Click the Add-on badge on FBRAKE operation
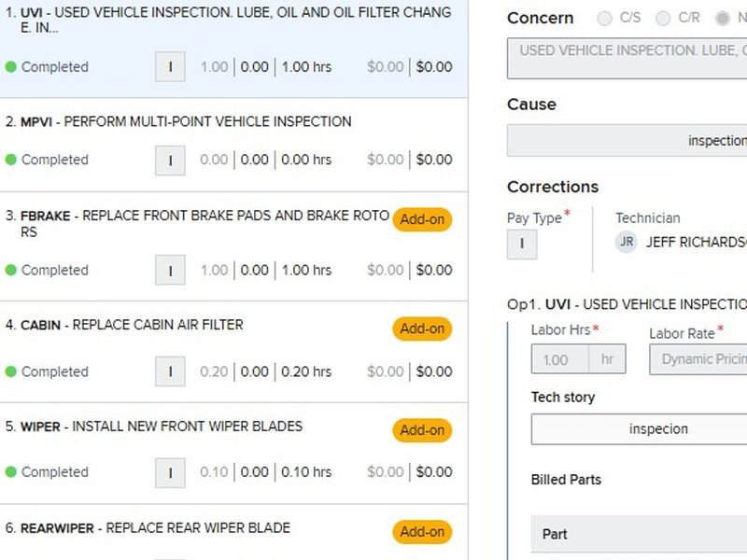747x560 pixels. [x=422, y=219]
